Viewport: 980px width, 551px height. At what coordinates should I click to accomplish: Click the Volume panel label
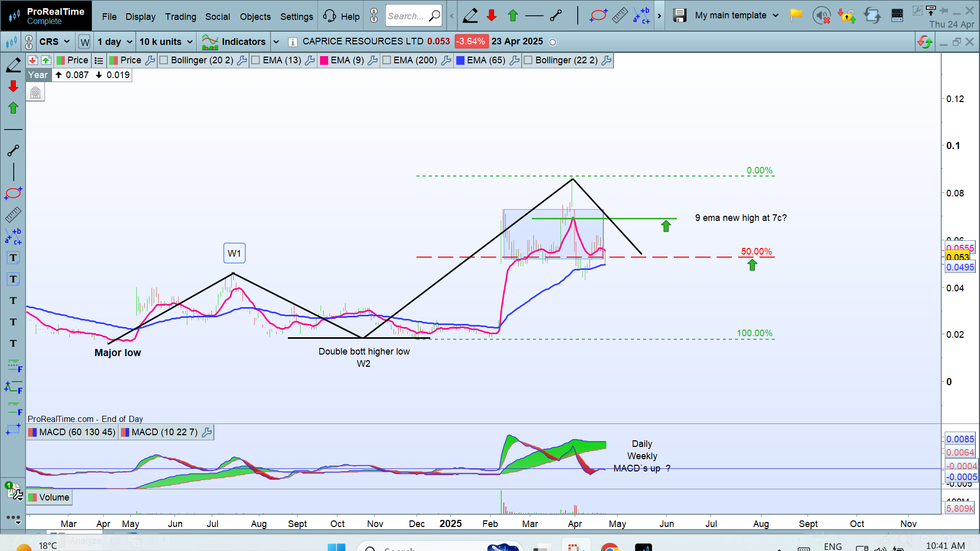coord(54,497)
